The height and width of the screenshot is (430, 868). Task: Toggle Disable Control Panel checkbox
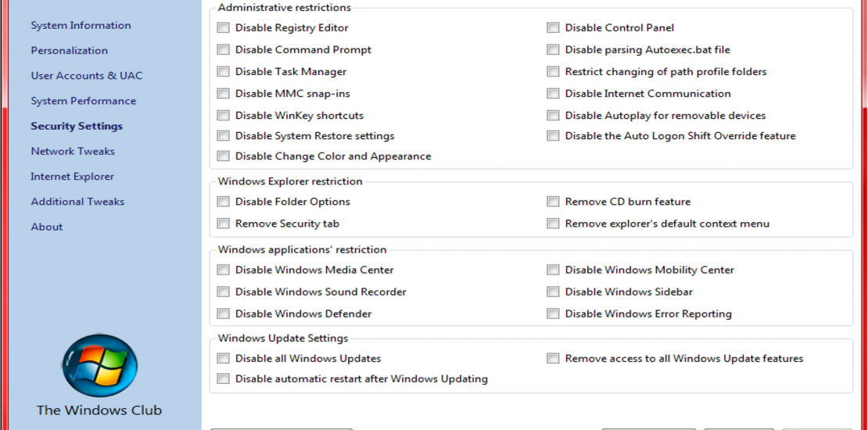[x=553, y=27]
